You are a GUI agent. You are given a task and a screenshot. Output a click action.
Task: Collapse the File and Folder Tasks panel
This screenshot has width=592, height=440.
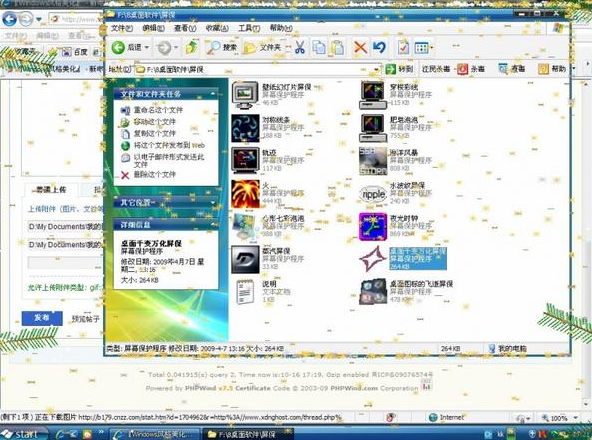pyautogui.click(x=213, y=93)
